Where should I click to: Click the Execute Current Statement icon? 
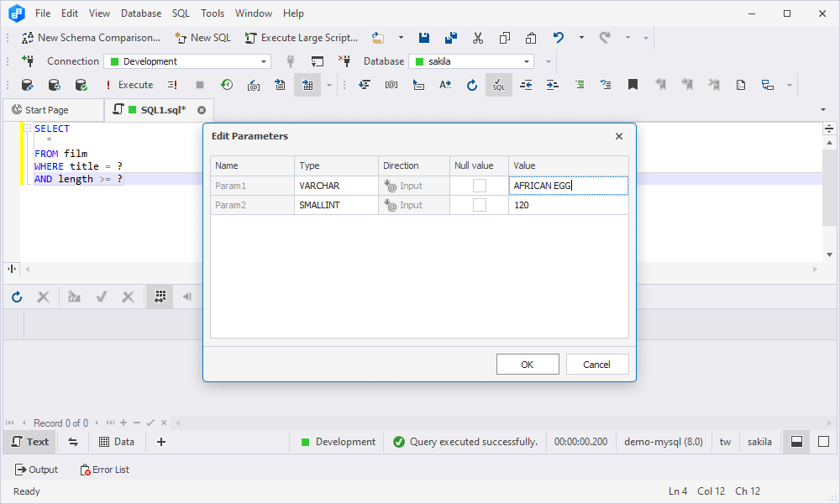[172, 85]
